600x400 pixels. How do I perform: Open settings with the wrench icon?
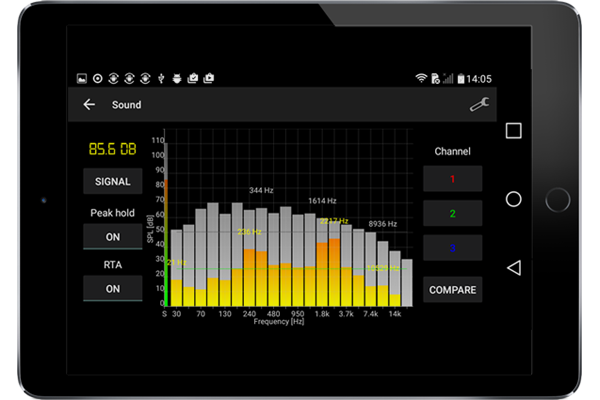(480, 104)
